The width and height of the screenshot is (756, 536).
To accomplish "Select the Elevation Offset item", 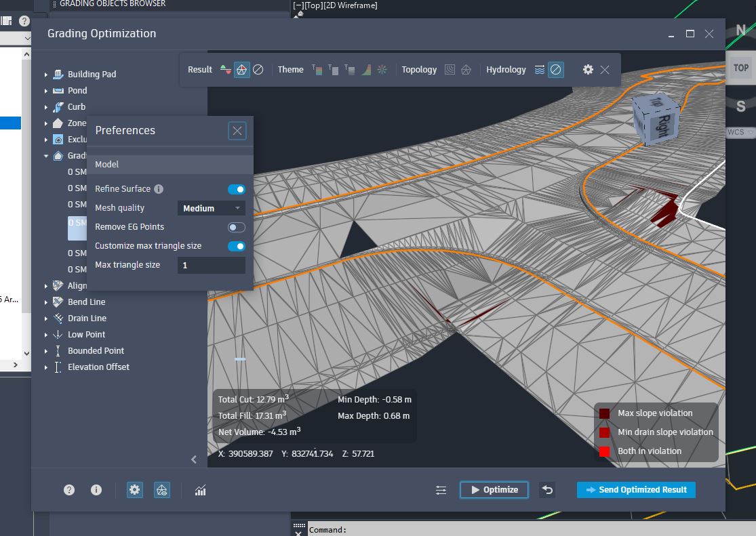I will 98,367.
